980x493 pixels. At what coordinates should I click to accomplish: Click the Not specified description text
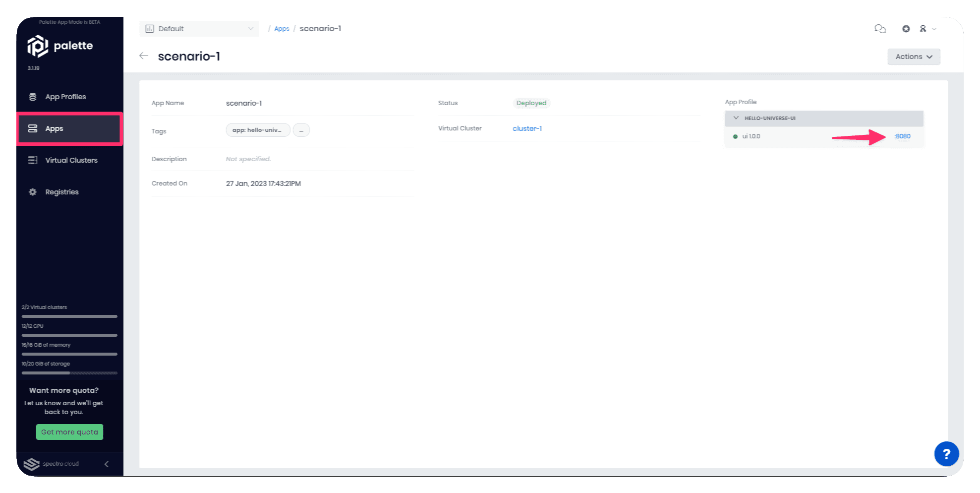tap(248, 159)
